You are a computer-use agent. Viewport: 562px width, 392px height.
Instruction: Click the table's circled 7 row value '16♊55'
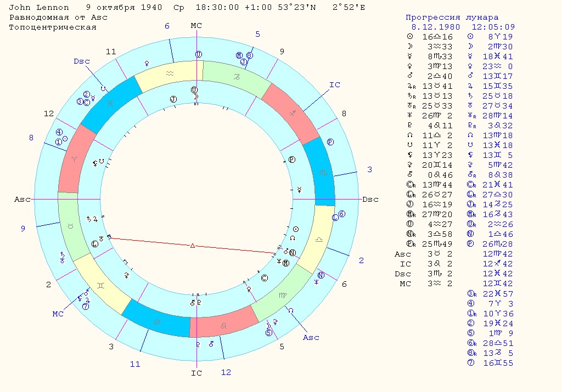coord(498,363)
